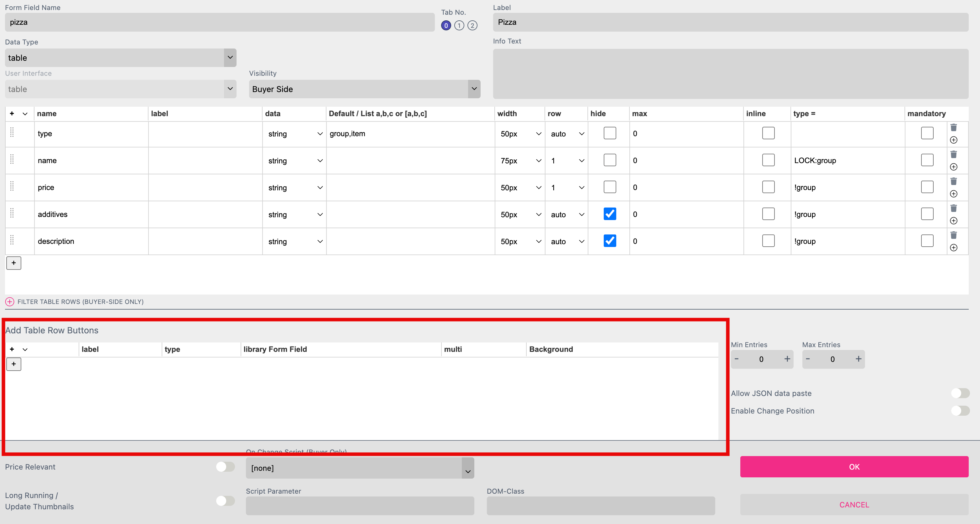Decrease Max Entries value
980x524 pixels.
point(808,359)
